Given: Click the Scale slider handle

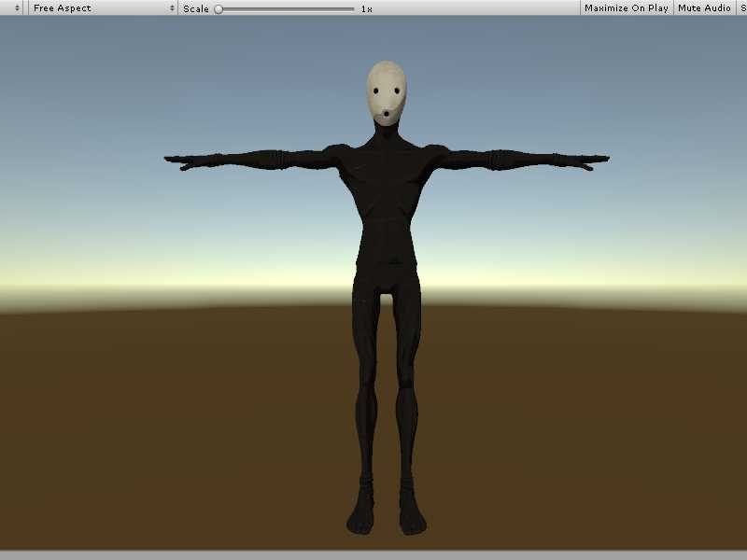Looking at the screenshot, I should point(218,8).
